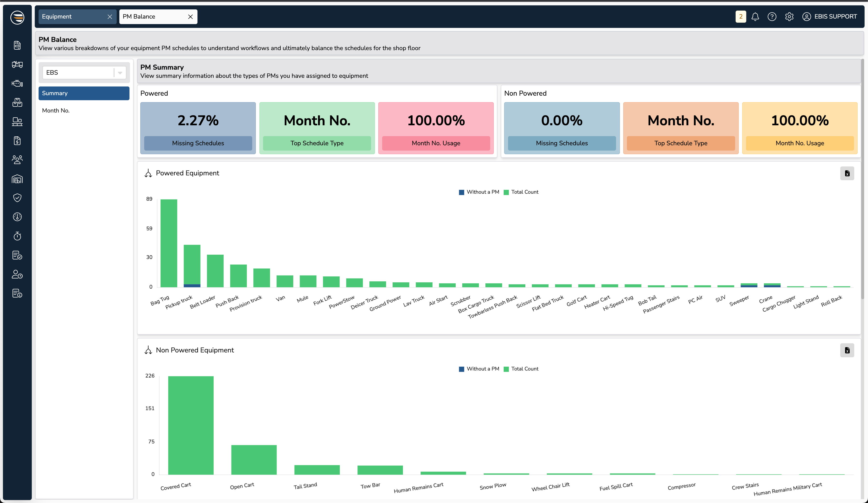Open the document forms sidebar icon
Screen dimensions: 868x503
[17, 45]
